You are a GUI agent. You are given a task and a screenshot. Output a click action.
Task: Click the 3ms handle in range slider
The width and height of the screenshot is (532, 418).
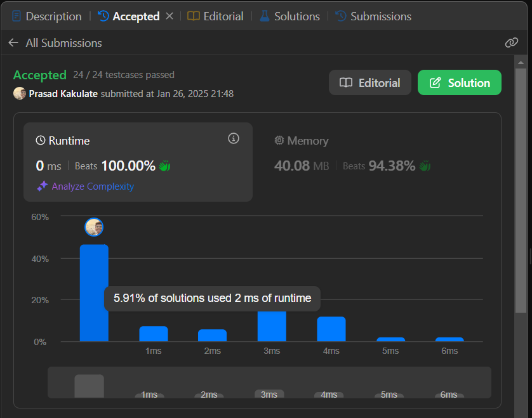pyautogui.click(x=269, y=394)
